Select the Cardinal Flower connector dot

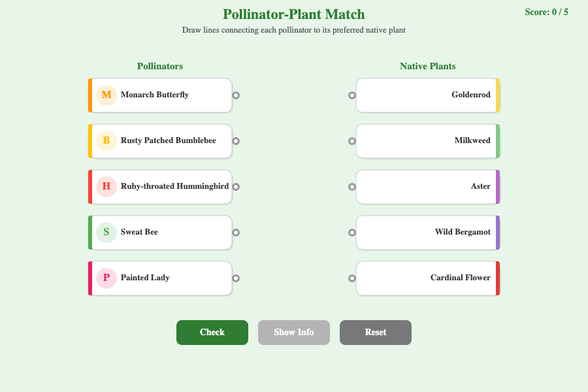pos(351,278)
